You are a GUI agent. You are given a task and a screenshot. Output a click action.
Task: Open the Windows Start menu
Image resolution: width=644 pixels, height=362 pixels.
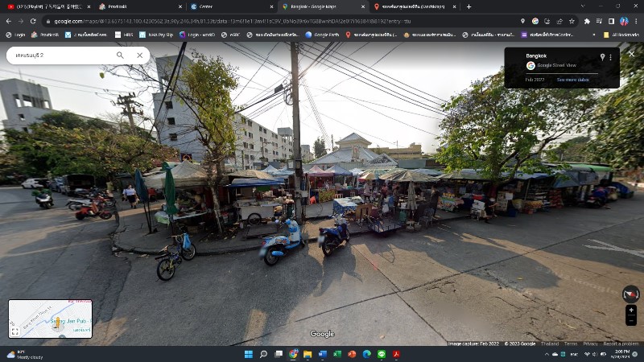click(249, 354)
